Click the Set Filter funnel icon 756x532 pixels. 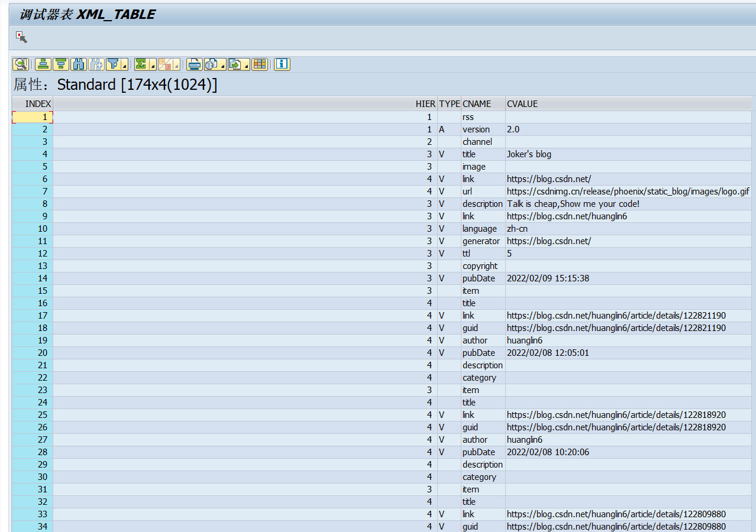click(x=114, y=64)
